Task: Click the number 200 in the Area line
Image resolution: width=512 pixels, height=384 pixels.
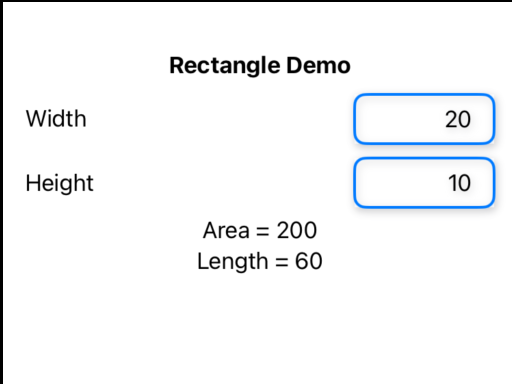Action: [297, 230]
